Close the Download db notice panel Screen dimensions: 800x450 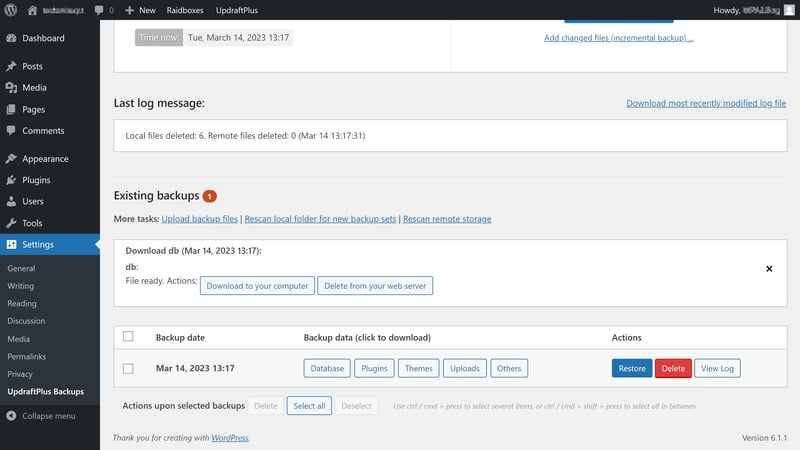769,269
